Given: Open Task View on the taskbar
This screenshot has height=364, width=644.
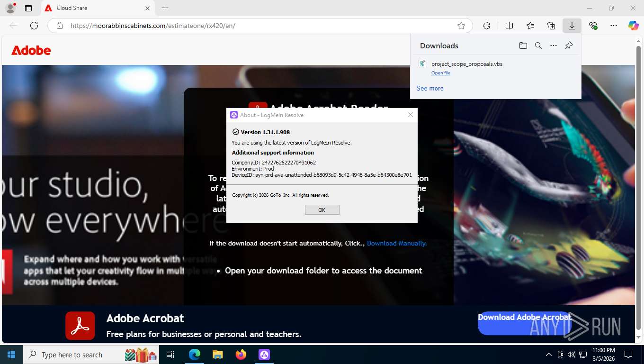Looking at the screenshot, I should click(170, 355).
